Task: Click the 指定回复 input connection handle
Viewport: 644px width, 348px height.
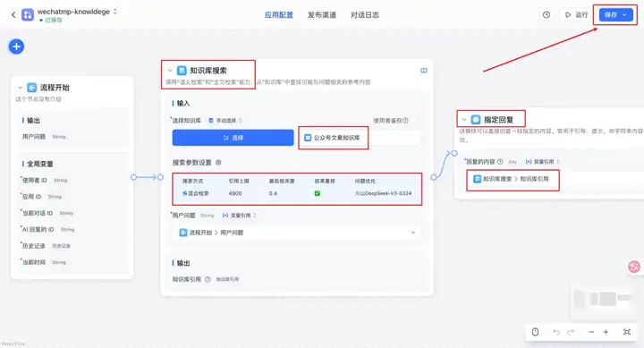Action: (454, 153)
